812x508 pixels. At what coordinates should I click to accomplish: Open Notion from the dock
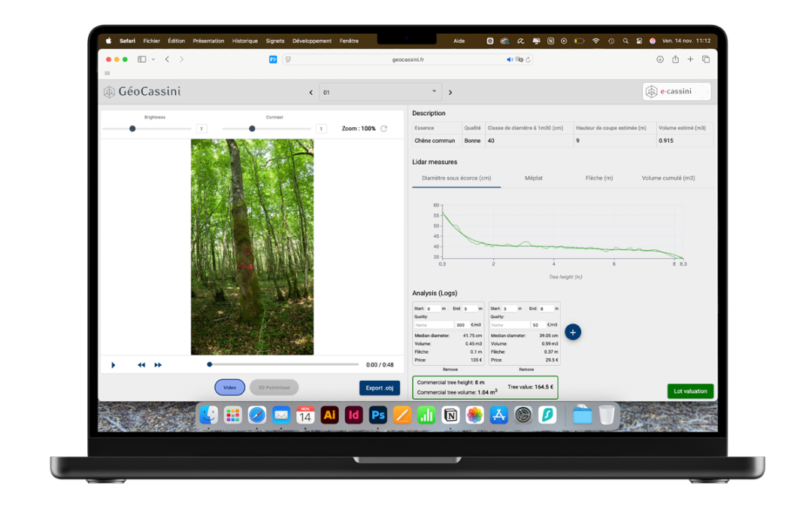[450, 415]
